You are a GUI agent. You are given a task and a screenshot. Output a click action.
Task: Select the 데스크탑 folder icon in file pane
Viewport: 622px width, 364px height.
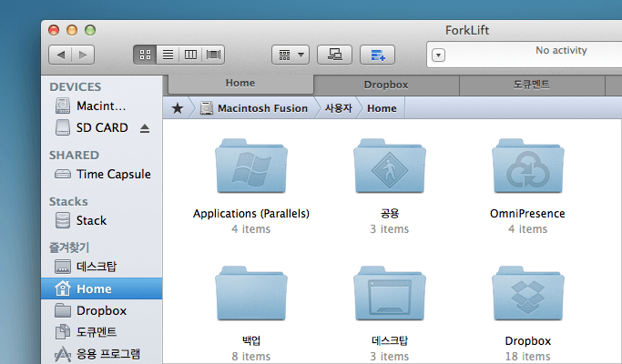tap(390, 293)
